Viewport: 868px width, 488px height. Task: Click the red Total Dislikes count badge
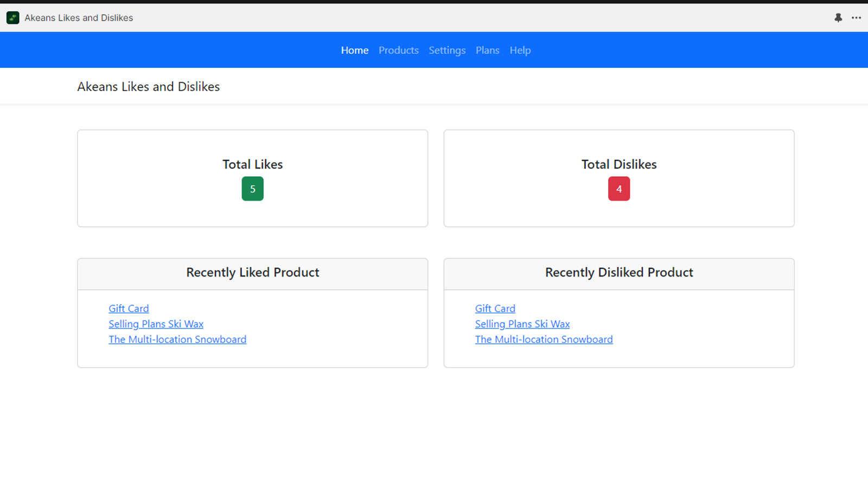(x=619, y=189)
